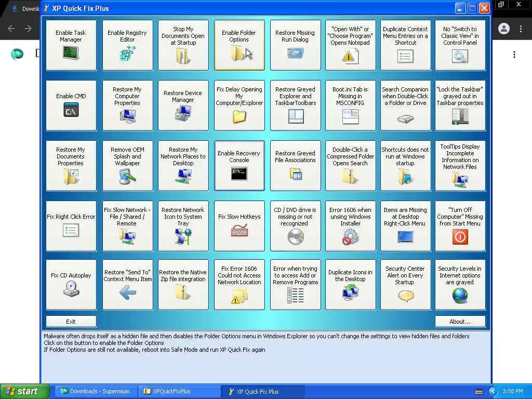Fix "Open With" Opens Notepad issue
The image size is (532, 399).
point(351,45)
